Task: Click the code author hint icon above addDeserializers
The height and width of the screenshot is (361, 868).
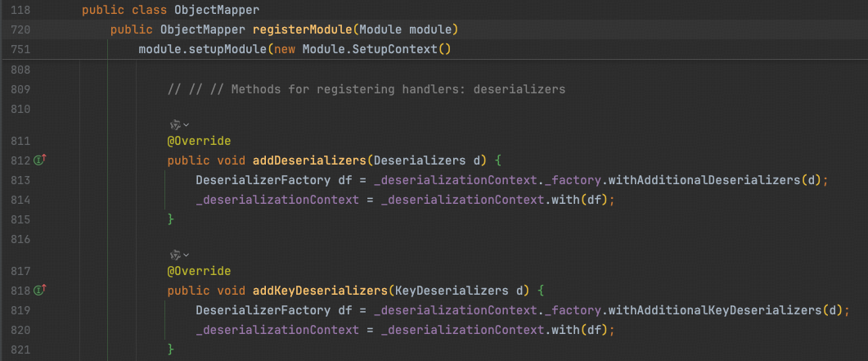Action: pos(174,124)
